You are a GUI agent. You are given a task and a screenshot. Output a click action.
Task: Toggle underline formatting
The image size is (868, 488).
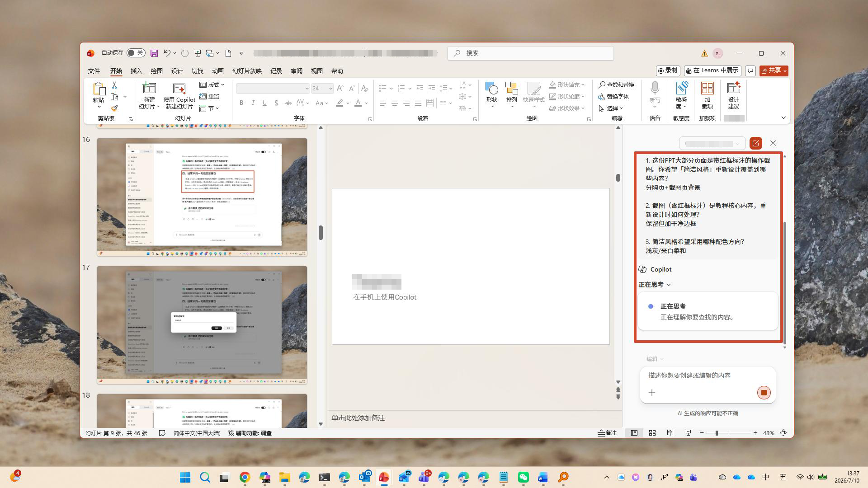(x=264, y=103)
